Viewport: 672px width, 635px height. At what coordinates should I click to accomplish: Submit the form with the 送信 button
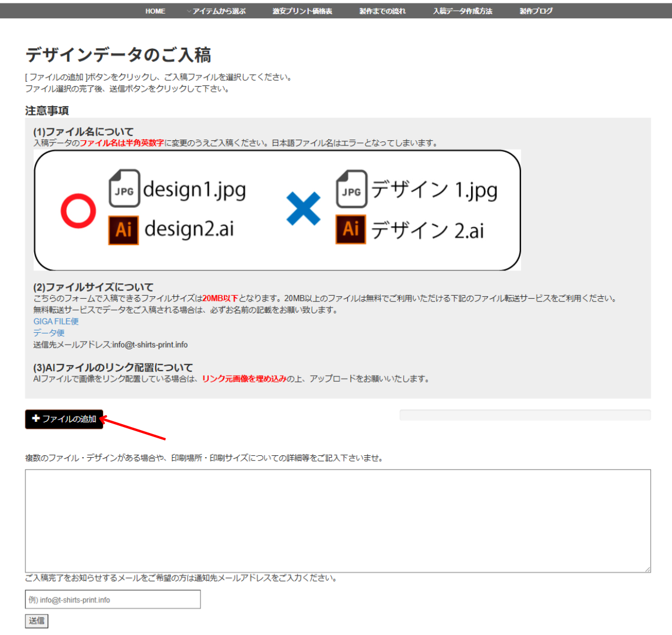tap(37, 621)
